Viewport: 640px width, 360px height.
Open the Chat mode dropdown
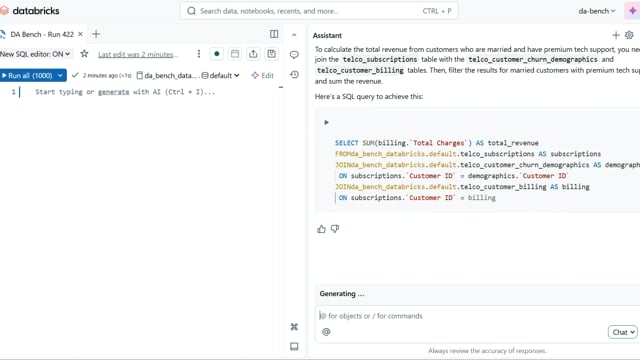point(622,332)
